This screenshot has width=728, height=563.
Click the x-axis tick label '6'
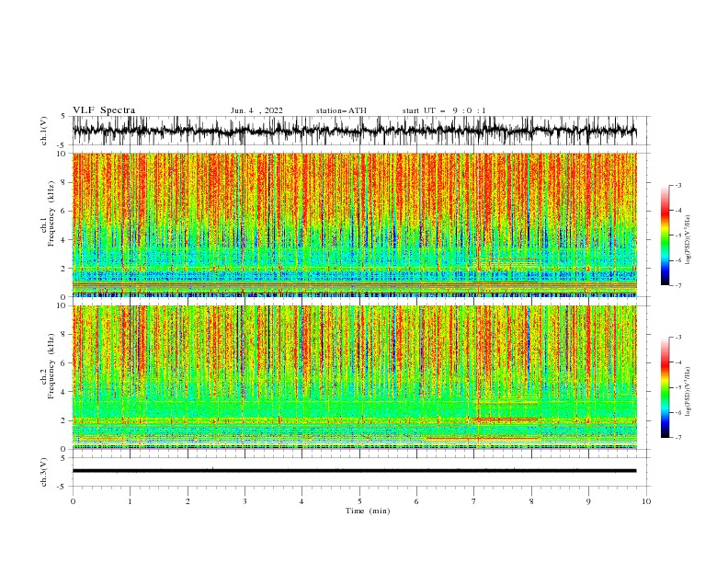click(416, 501)
